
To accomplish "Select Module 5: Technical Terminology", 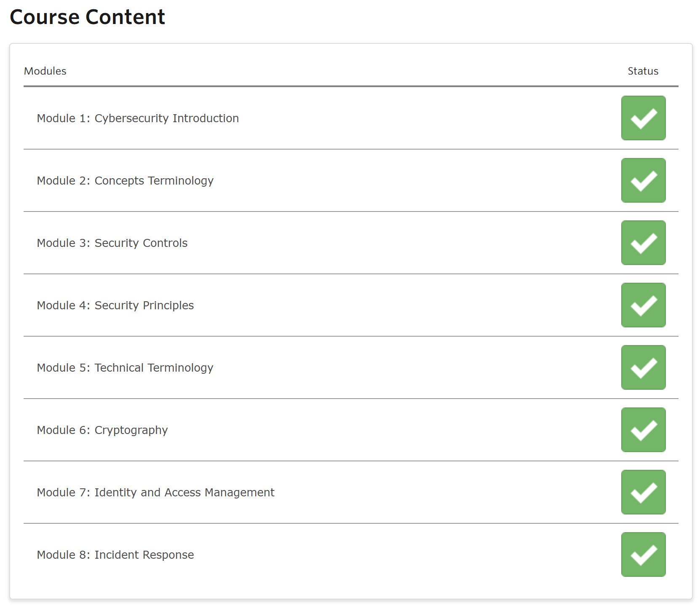I will point(125,368).
